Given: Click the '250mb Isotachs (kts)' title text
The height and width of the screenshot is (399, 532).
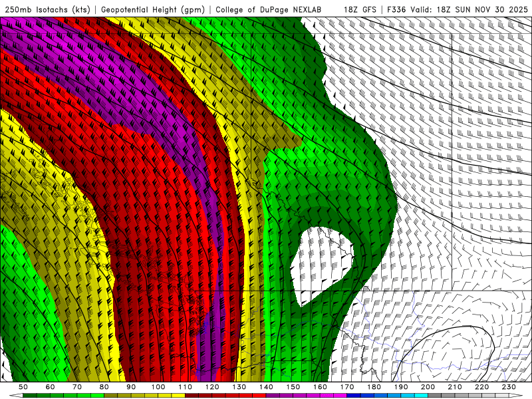Looking at the screenshot, I should coord(47,9).
